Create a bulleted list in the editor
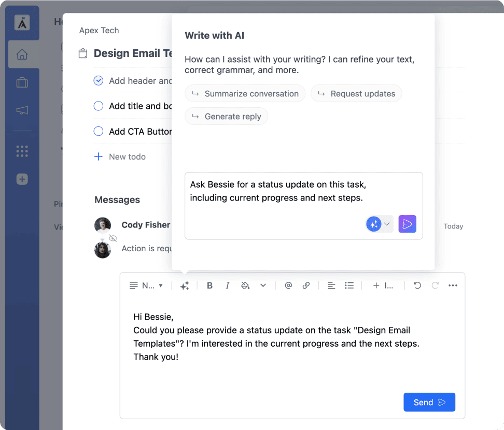Viewport: 504px width, 430px height. tap(349, 285)
